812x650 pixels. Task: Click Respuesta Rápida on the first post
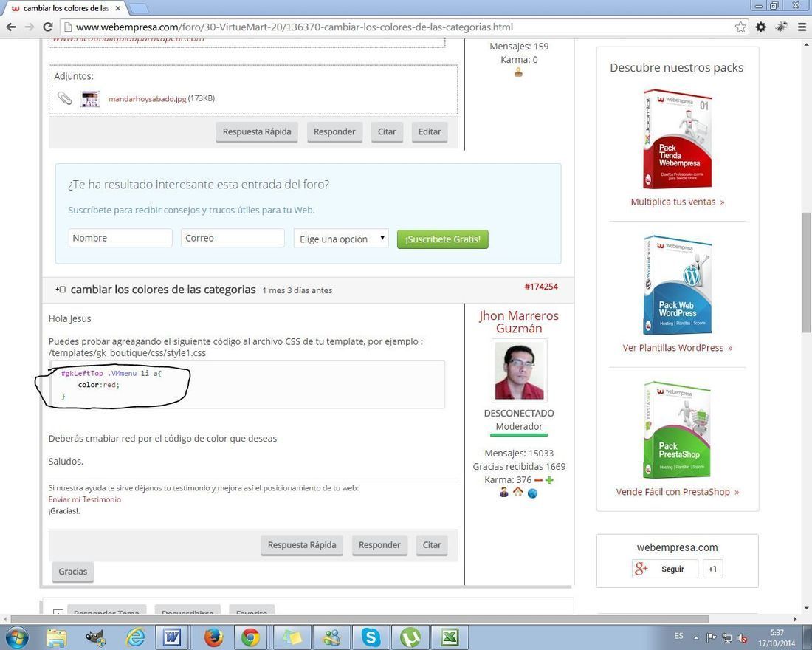(x=257, y=131)
